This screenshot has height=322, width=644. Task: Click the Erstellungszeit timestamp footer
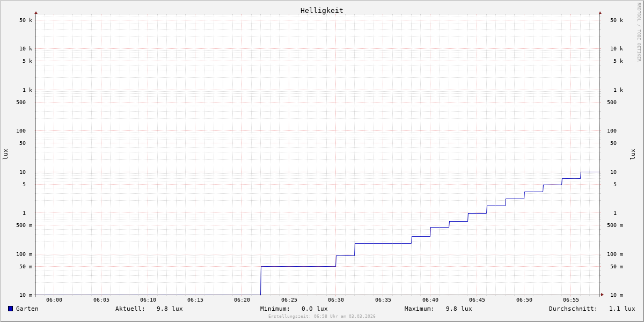tap(322, 317)
